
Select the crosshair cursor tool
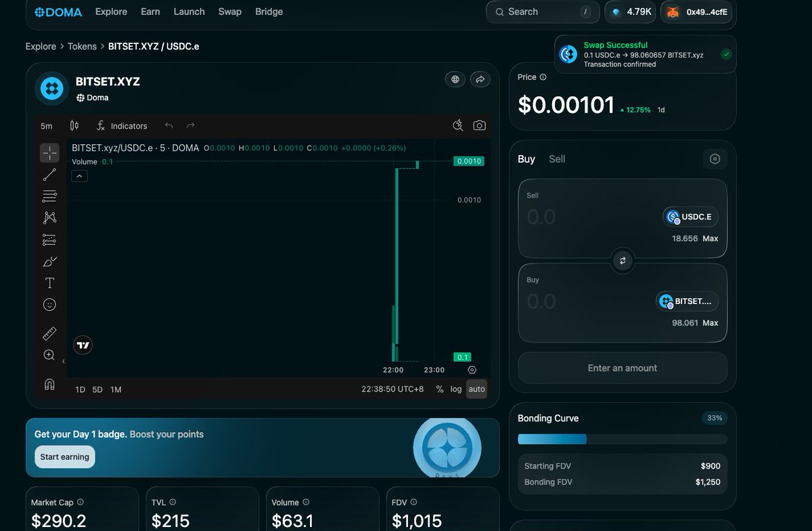point(49,153)
